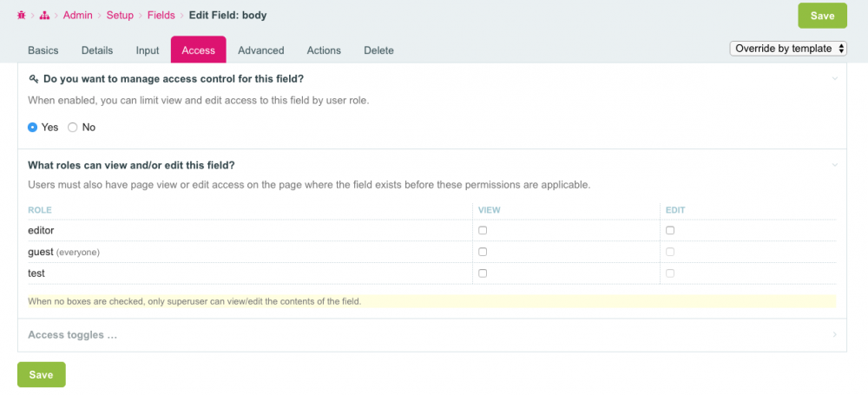The height and width of the screenshot is (395, 868).
Task: Enable View access for test role
Action: (x=483, y=273)
